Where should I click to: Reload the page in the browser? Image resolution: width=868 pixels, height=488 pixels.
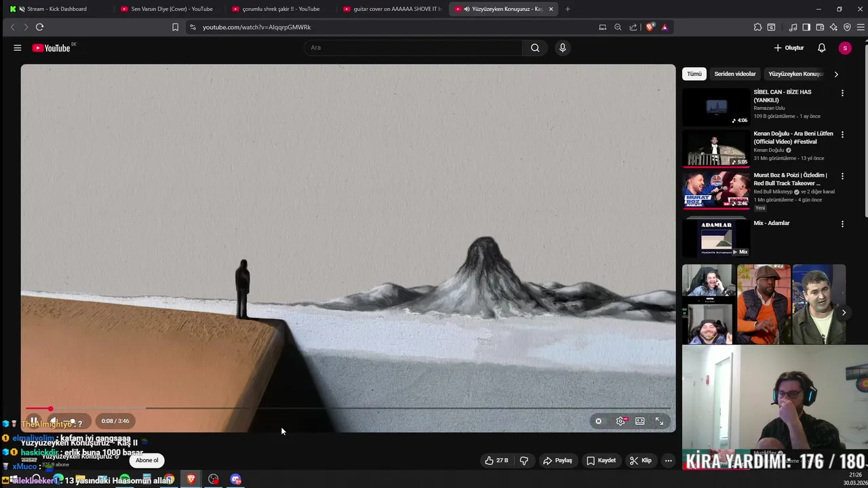tap(39, 27)
